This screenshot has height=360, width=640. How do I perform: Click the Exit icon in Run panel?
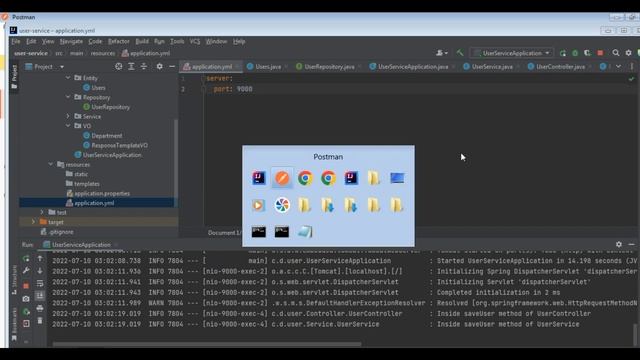(26, 323)
